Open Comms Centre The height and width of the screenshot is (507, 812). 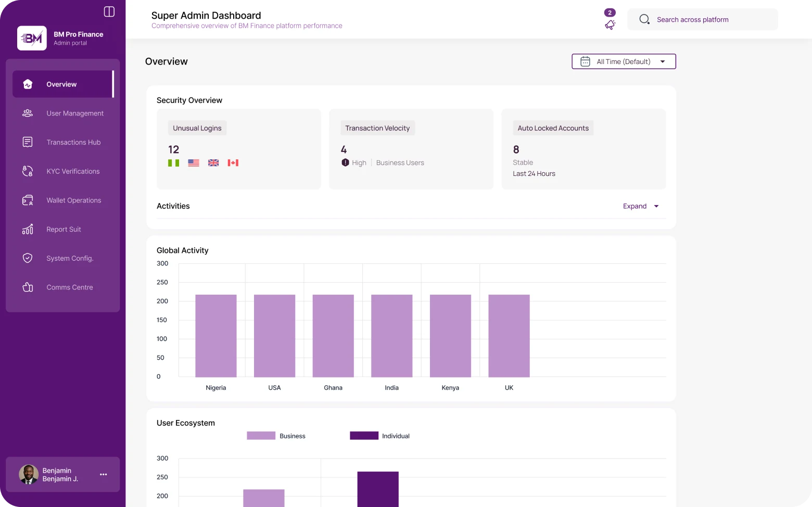pos(63,287)
